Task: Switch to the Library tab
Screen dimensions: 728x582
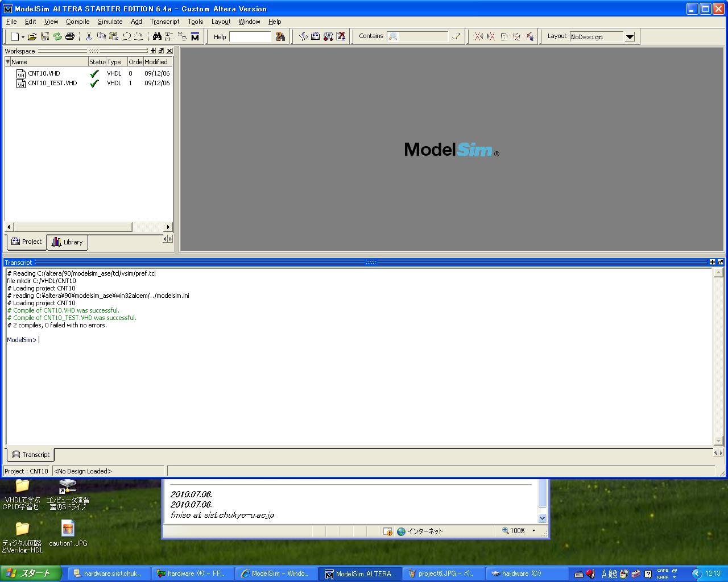Action: click(67, 242)
